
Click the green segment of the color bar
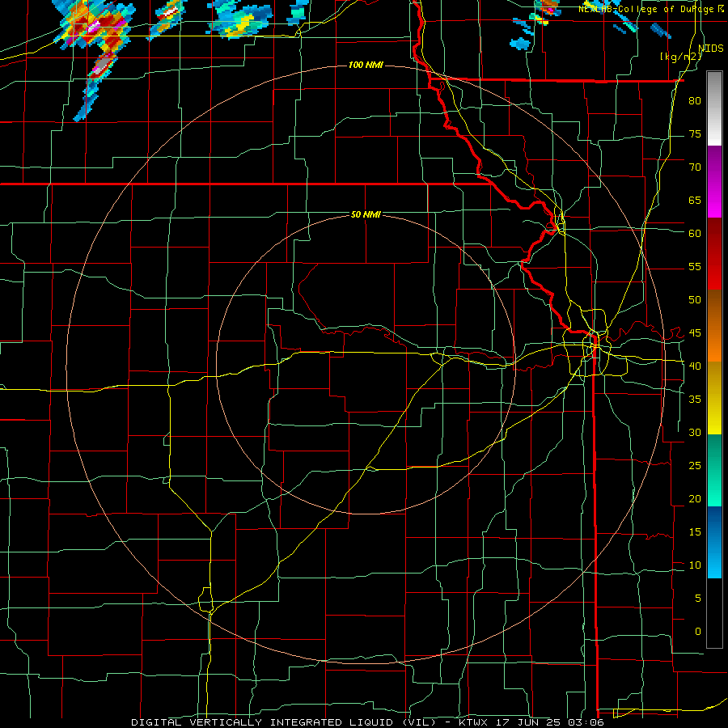click(x=714, y=470)
